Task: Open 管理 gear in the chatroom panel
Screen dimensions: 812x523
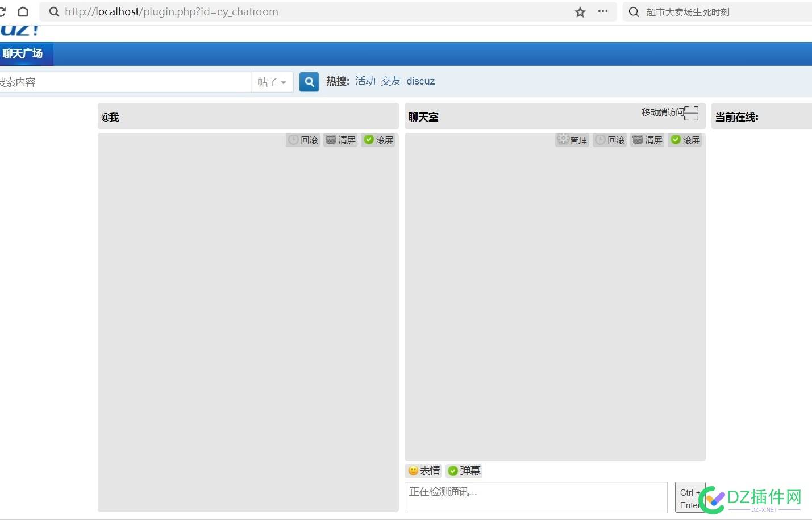Action: pos(572,140)
